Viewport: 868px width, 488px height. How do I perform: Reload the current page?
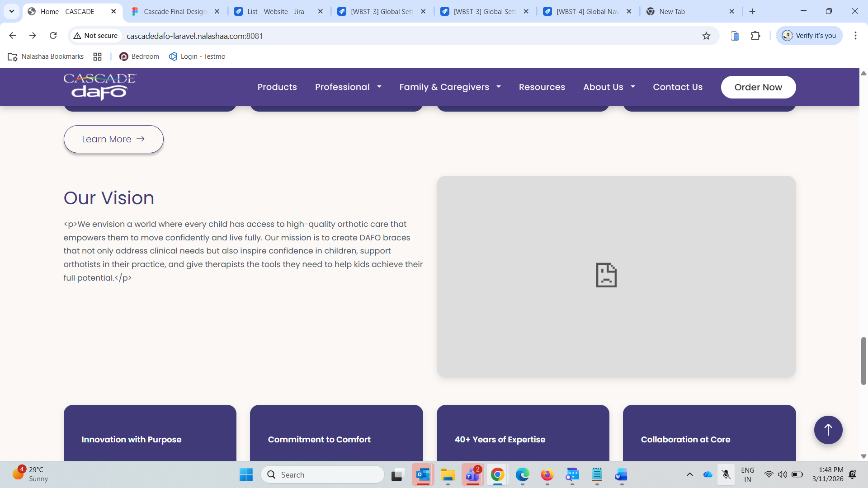53,36
